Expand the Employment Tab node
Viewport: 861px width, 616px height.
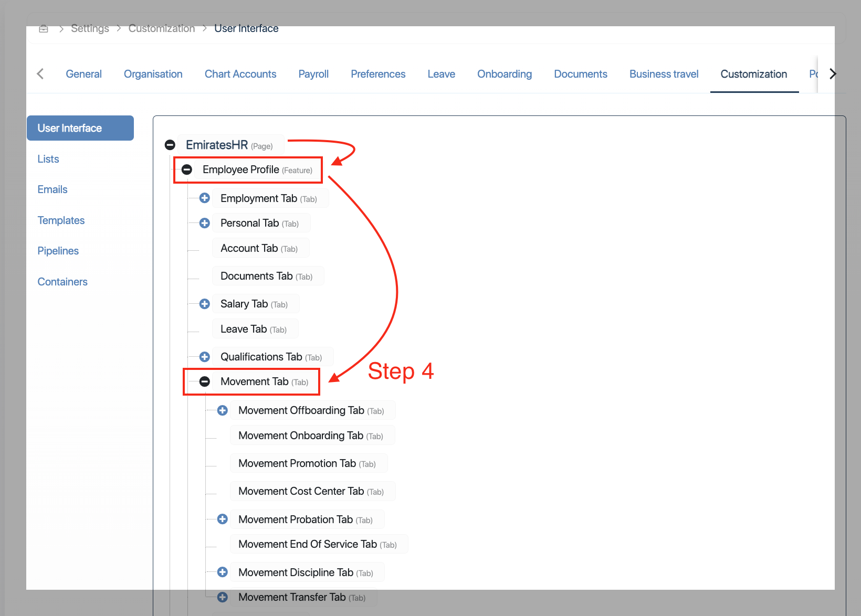pyautogui.click(x=205, y=198)
